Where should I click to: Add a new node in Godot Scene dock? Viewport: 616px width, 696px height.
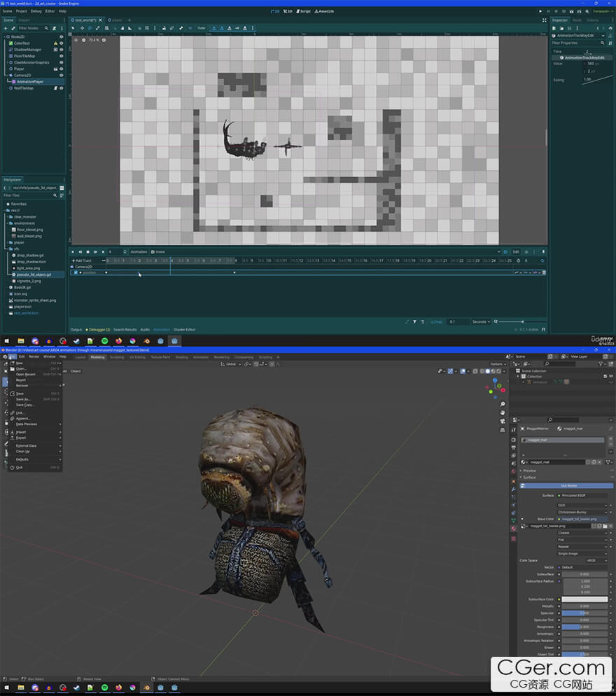pos(6,28)
